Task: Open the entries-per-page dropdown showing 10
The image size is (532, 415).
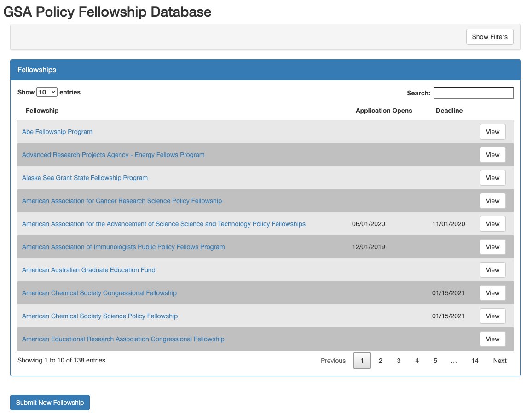Action: tap(47, 92)
